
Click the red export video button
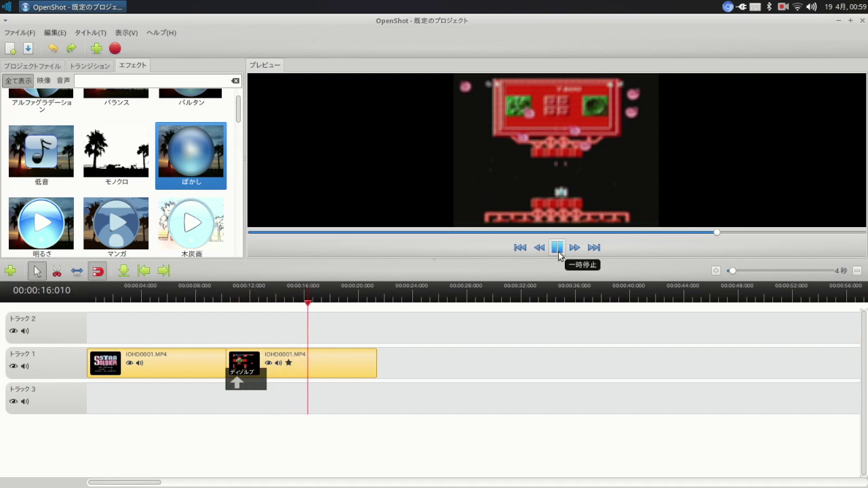(x=115, y=48)
